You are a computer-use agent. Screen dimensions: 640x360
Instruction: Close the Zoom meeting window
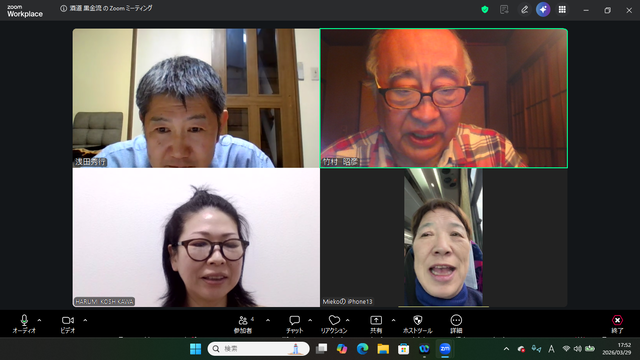point(629,10)
